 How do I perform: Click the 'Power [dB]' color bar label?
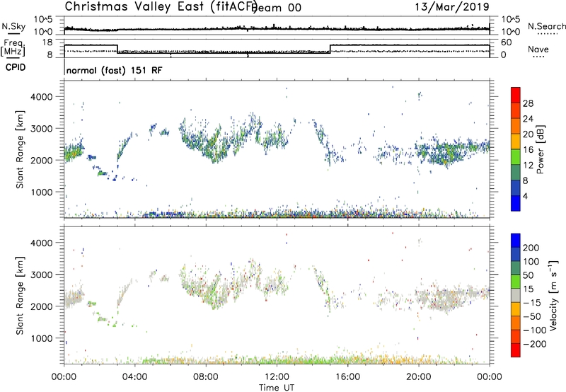point(540,149)
